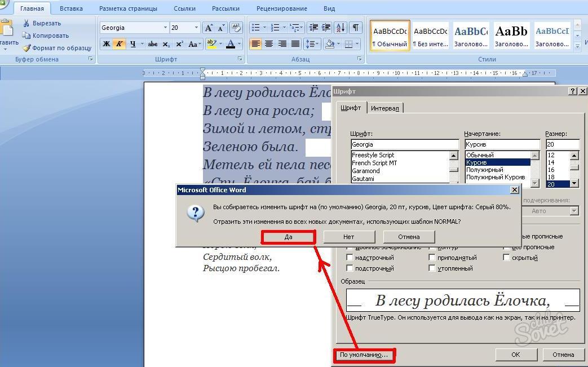Screen dimensions: 588x367
Task: Clear formatting with eraser icon
Action: 236,28
